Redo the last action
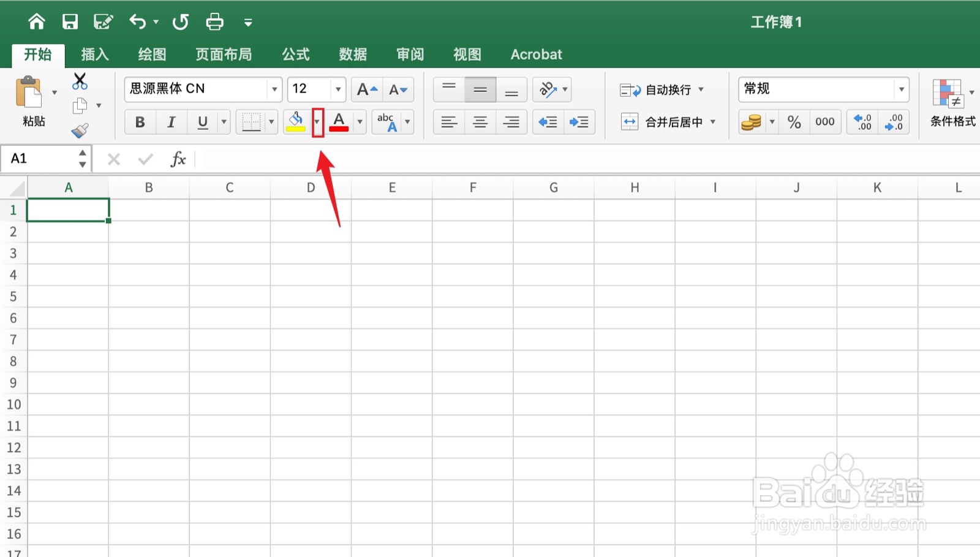Image resolution: width=980 pixels, height=557 pixels. coord(181,22)
